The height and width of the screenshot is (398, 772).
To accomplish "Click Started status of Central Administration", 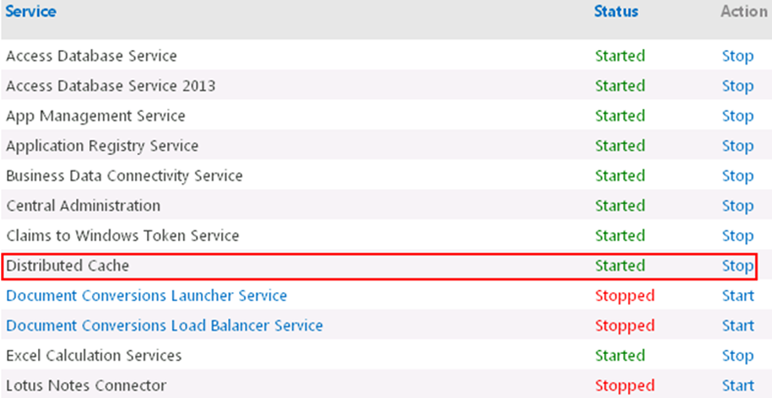I will click(620, 206).
